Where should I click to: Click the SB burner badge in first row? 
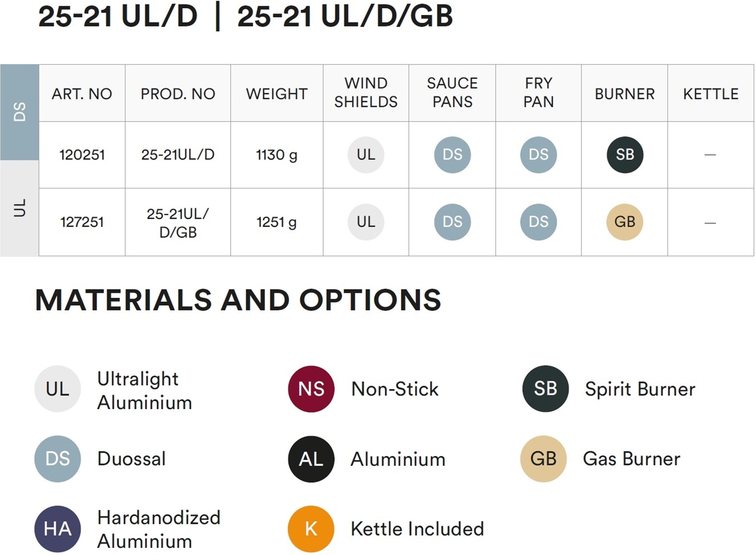pos(625,155)
